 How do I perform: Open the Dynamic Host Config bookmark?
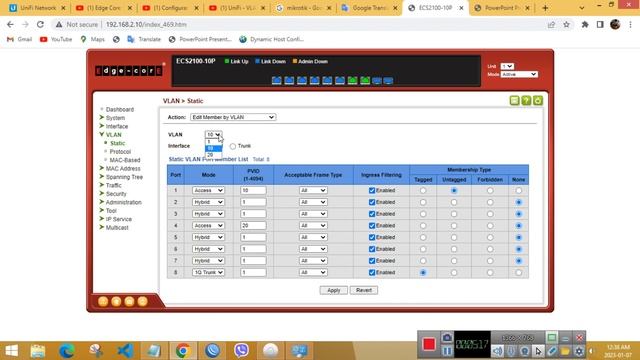pyautogui.click(x=272, y=39)
